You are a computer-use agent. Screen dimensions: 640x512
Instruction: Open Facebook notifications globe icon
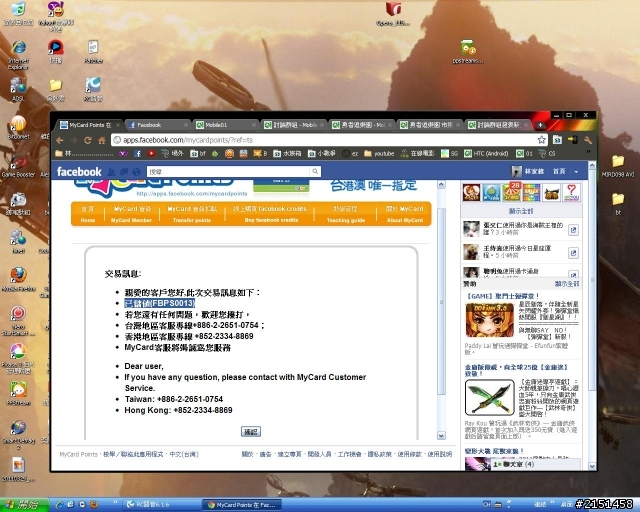(136, 172)
